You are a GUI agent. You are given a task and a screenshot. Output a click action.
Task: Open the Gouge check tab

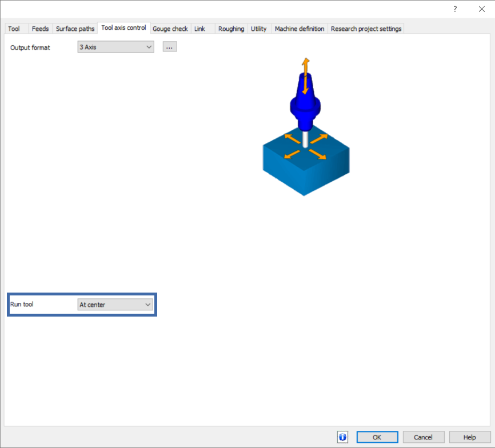pos(170,29)
